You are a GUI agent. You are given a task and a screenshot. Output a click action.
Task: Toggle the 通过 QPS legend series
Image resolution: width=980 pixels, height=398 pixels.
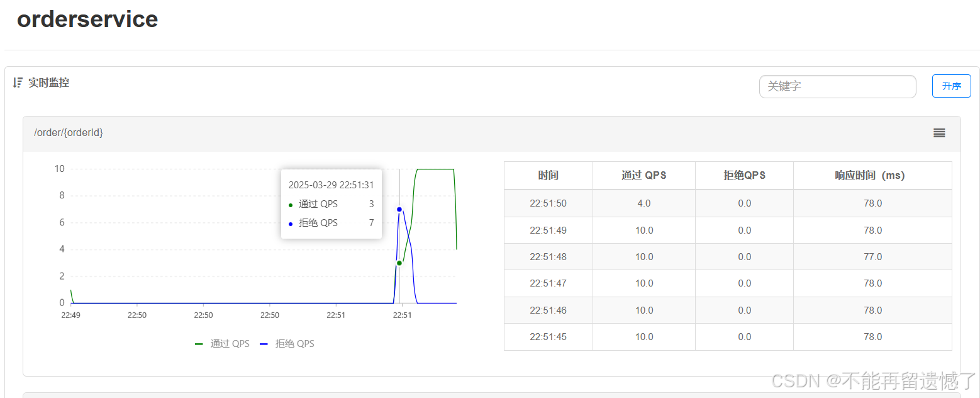pos(223,344)
